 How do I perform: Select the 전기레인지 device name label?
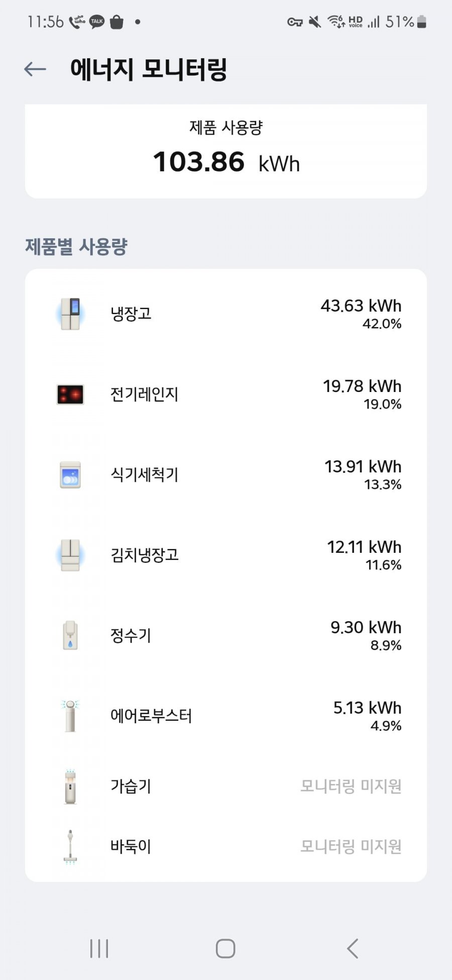pos(145,395)
